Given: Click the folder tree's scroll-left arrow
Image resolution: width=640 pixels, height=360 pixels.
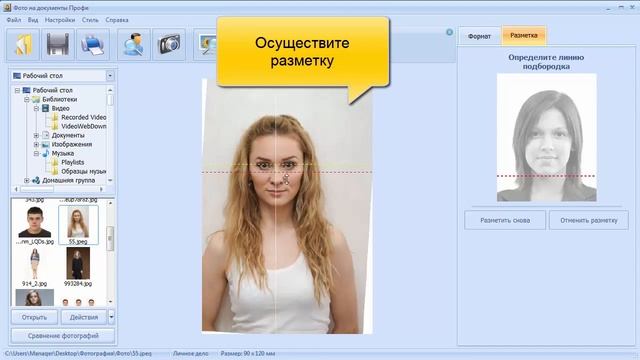Looking at the screenshot, I should tap(16, 189).
